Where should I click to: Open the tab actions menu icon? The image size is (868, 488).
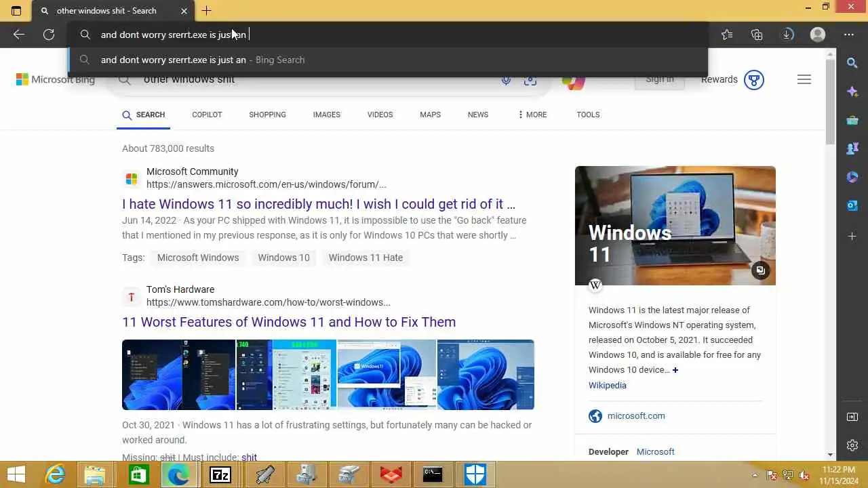16,11
